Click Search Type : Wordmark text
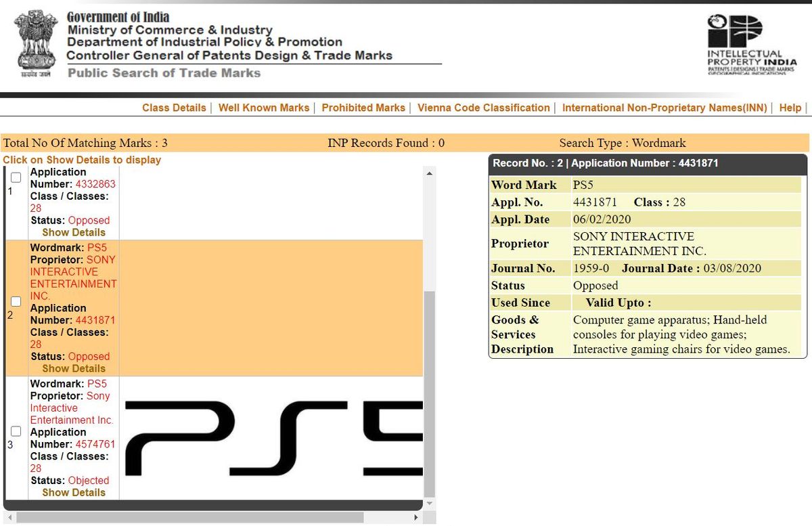812x526 pixels. [x=623, y=143]
